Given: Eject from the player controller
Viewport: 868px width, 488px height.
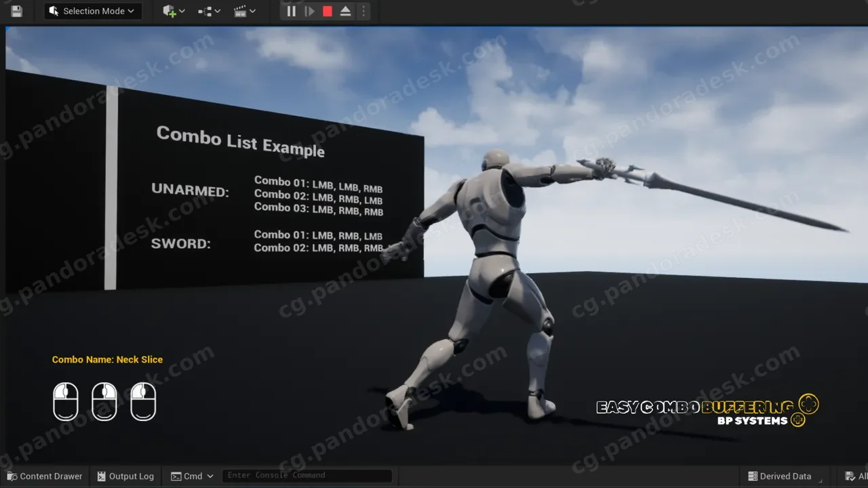Looking at the screenshot, I should click(x=345, y=11).
